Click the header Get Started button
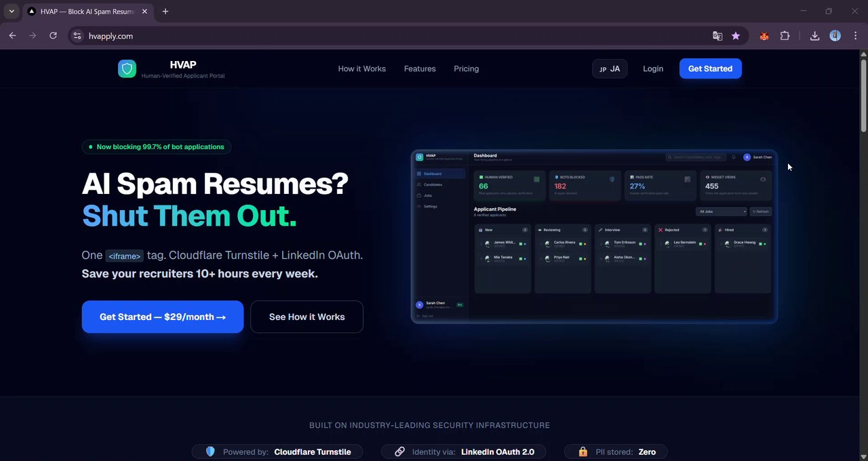Viewport: 868px width, 461px height. pos(710,68)
